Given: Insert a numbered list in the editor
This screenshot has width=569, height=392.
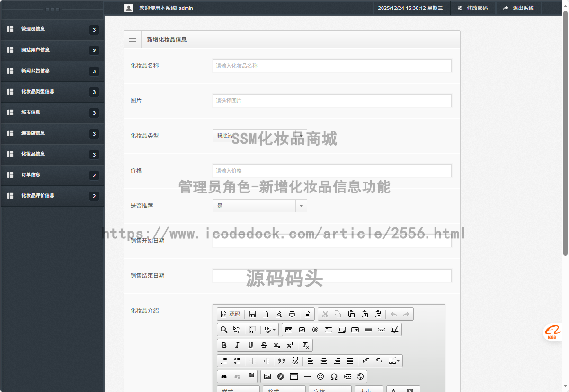Looking at the screenshot, I should (223, 361).
